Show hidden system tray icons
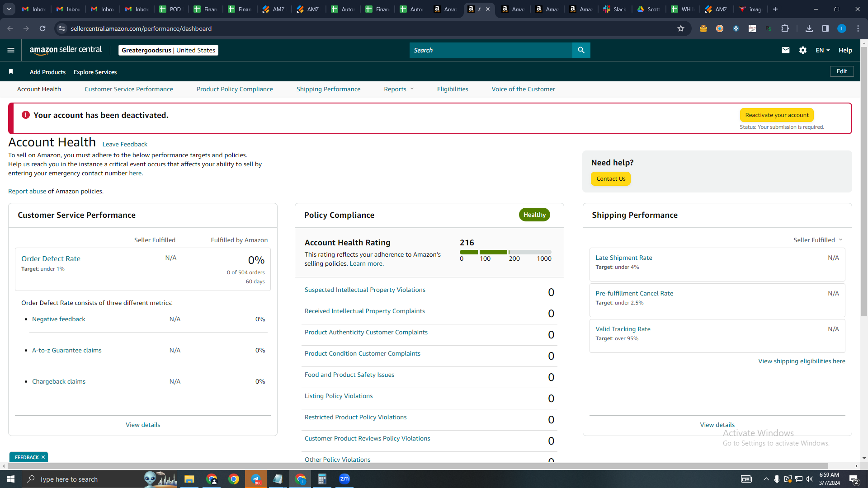The width and height of the screenshot is (868, 488). 766,479
